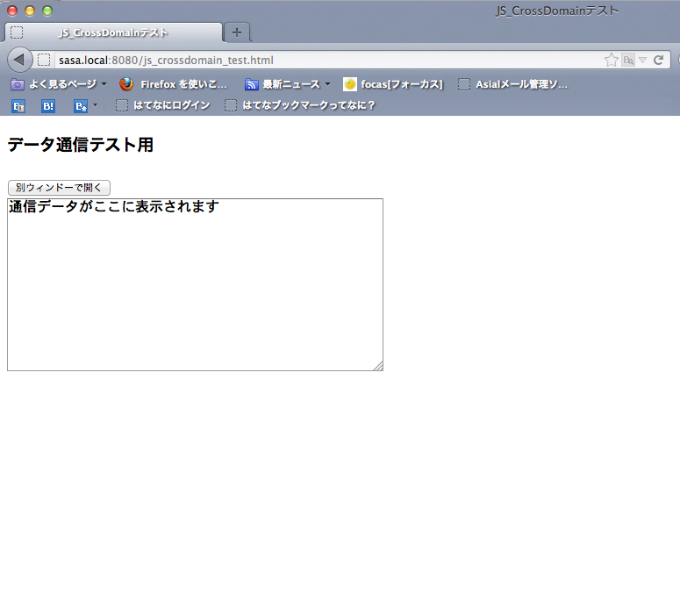The image size is (680, 616).
Task: Open a new tab with plus button
Action: (x=237, y=32)
